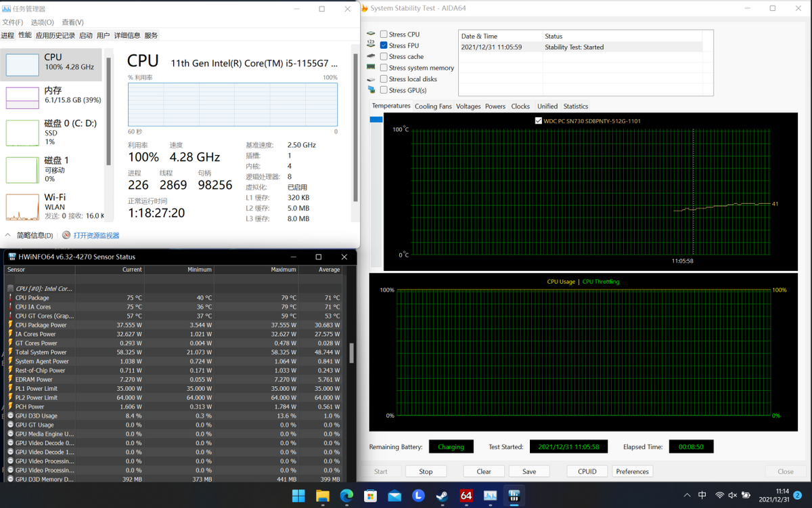Screen dimensions: 812x508
Task: Switch to HWiNFO64 via its taskbar icon
Action: tap(514, 496)
